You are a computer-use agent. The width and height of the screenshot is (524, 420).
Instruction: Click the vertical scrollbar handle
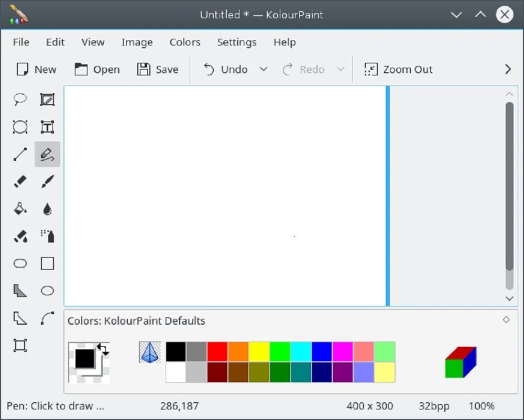[509, 186]
